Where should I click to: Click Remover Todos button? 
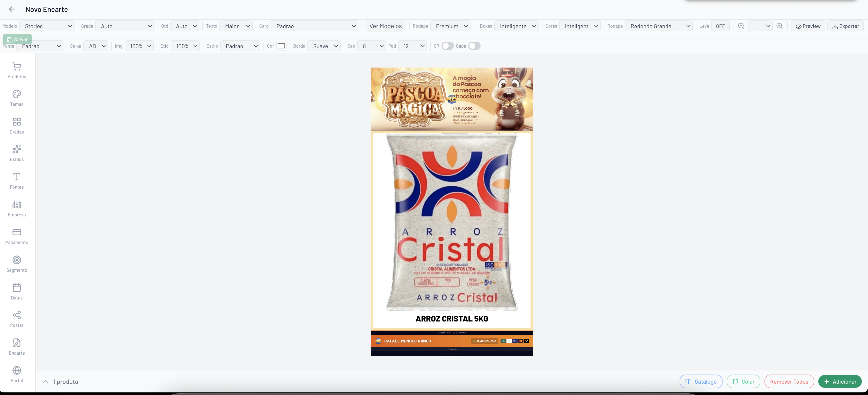(x=789, y=382)
